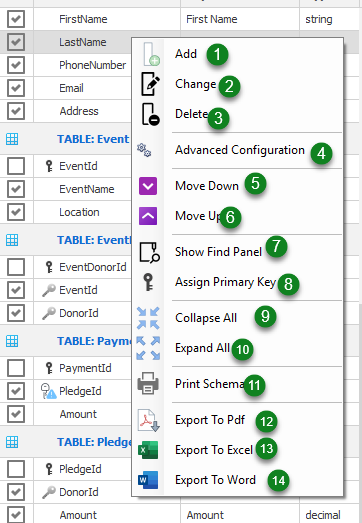362x523 pixels.
Task: Click the Change pencil icon
Action: pyautogui.click(x=150, y=84)
